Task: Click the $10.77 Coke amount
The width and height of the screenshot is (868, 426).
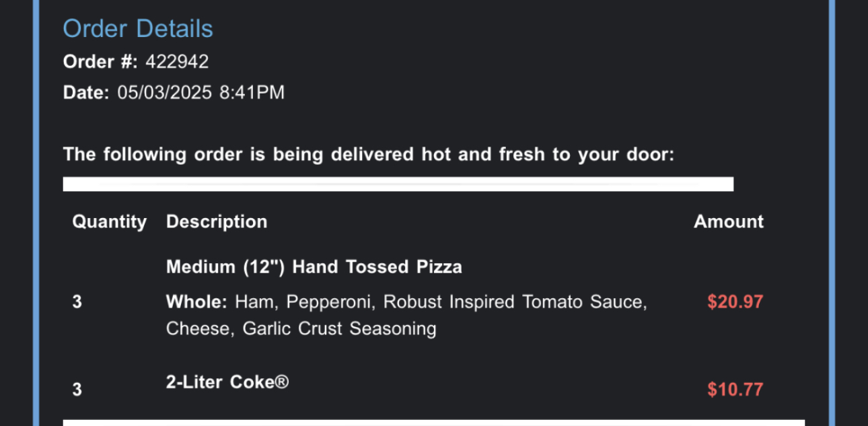Action: pyautogui.click(x=735, y=390)
